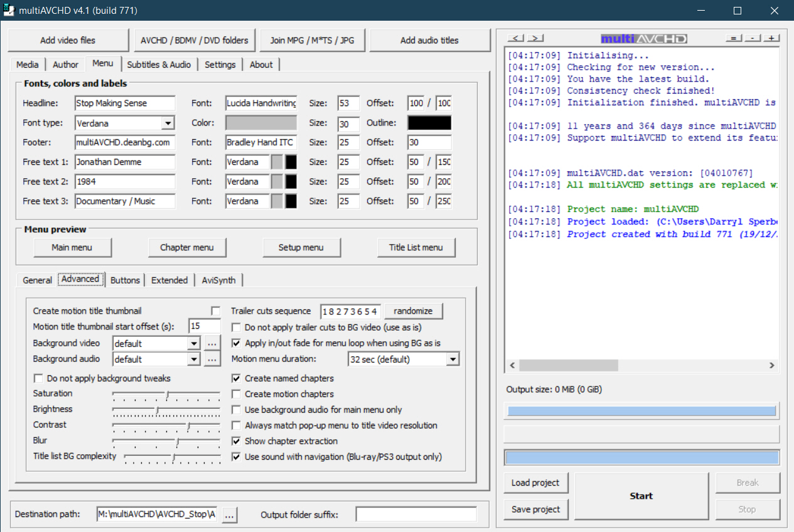Click the gray Color swatch for Font type

pyautogui.click(x=261, y=123)
